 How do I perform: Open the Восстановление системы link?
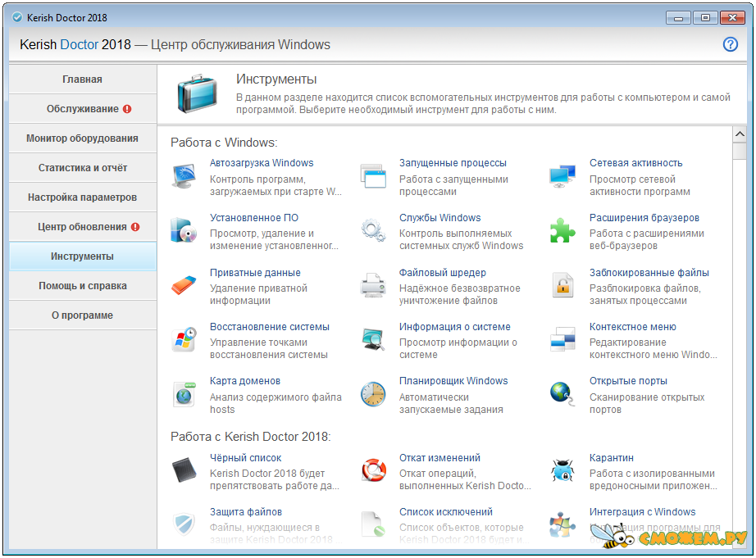tap(270, 327)
